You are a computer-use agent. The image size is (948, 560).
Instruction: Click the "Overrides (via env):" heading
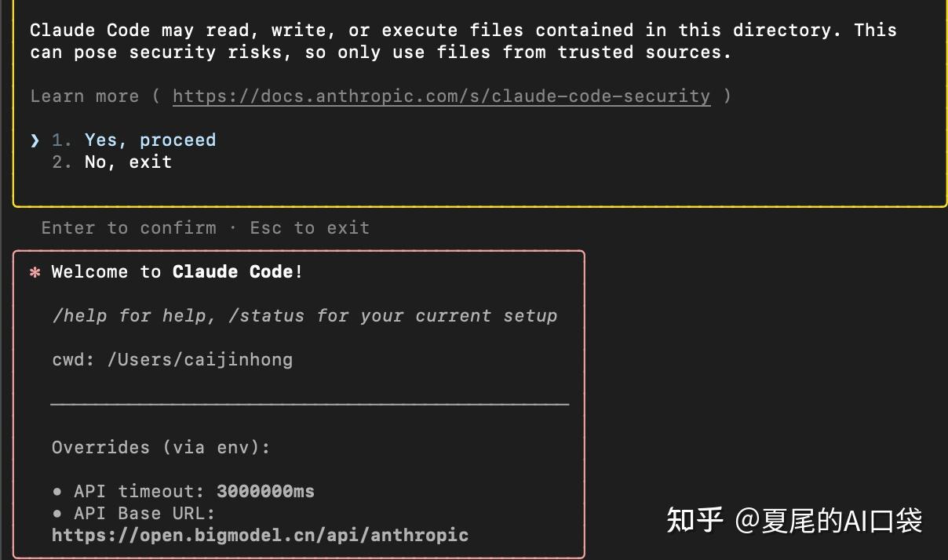[161, 448]
